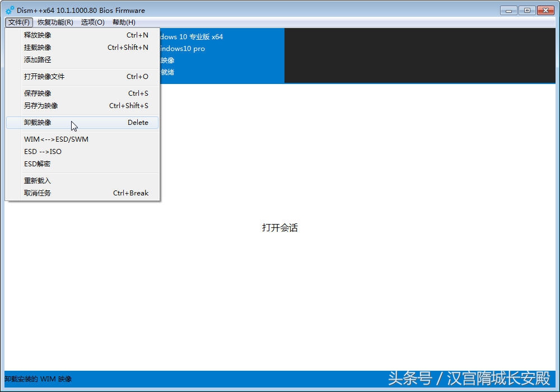The height and width of the screenshot is (392, 560).
Task: Open the 恢复功能(R) menu
Action: point(55,22)
